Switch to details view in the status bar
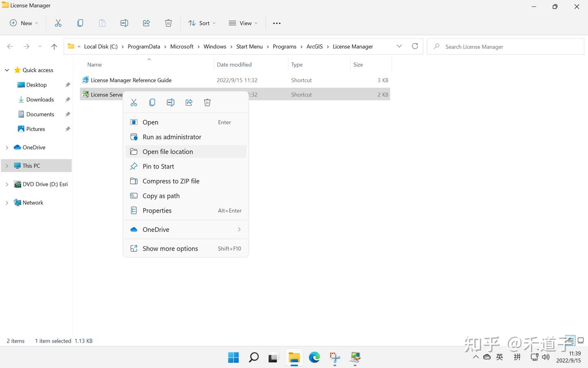The width and height of the screenshot is (588, 368). pos(570,340)
